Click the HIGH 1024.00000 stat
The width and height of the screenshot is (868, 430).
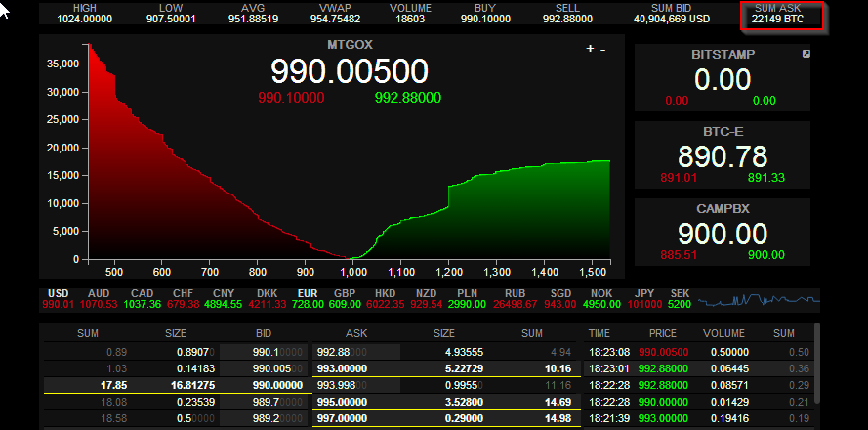click(84, 14)
